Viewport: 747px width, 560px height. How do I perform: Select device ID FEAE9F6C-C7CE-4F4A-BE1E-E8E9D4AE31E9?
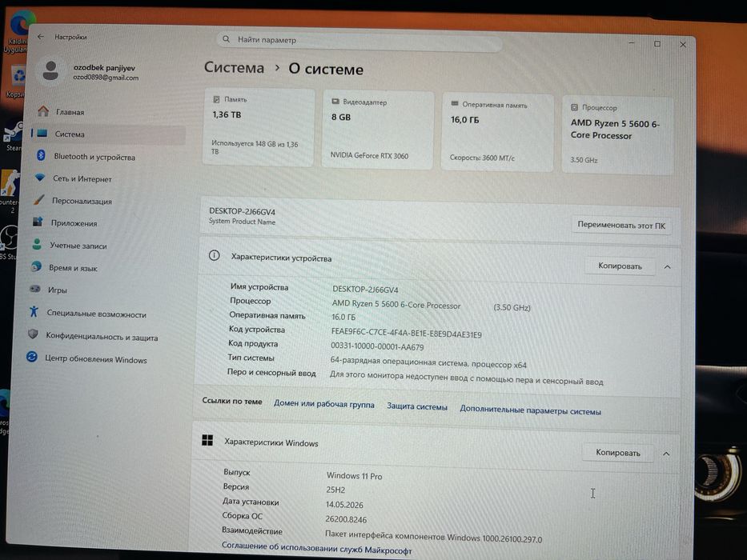407,334
